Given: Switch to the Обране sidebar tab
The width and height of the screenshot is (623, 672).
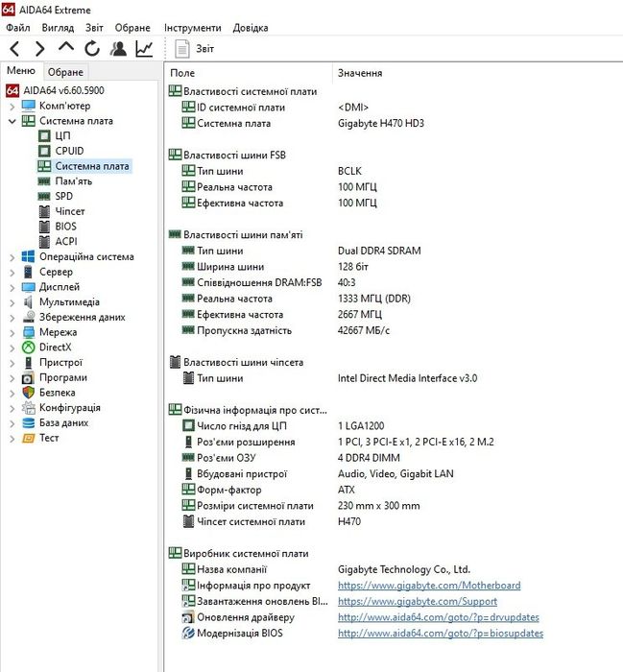Looking at the screenshot, I should coord(65,72).
